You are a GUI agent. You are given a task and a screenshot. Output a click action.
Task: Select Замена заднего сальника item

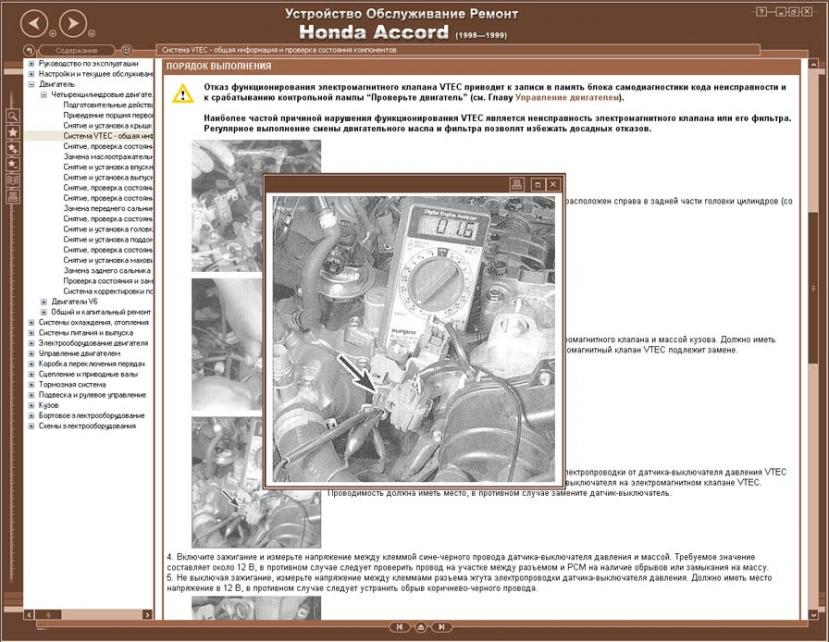pos(107,270)
